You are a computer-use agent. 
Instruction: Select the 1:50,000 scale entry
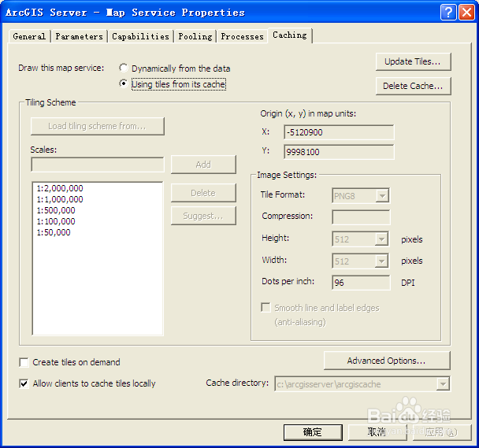point(54,232)
